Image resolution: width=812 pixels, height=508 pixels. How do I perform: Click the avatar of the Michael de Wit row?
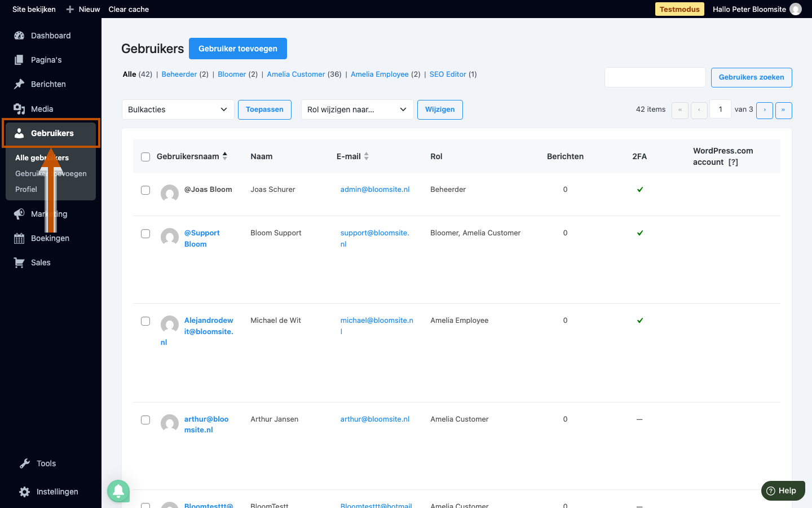tap(170, 324)
